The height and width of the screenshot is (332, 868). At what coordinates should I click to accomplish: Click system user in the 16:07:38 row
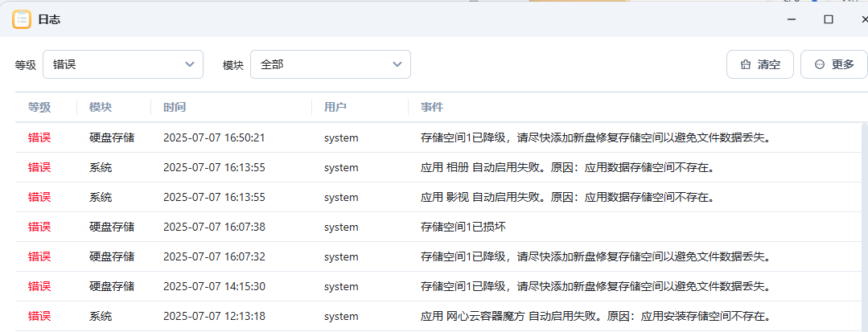click(341, 227)
